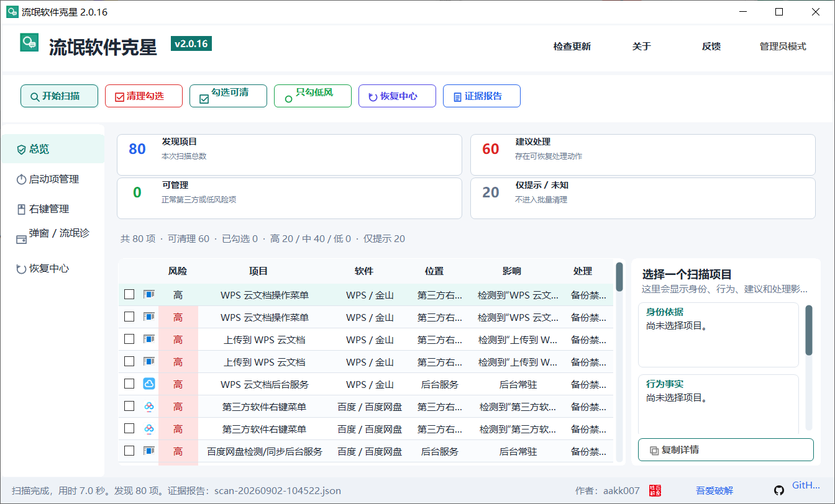Sort the table by the 风险 column header

point(178,271)
